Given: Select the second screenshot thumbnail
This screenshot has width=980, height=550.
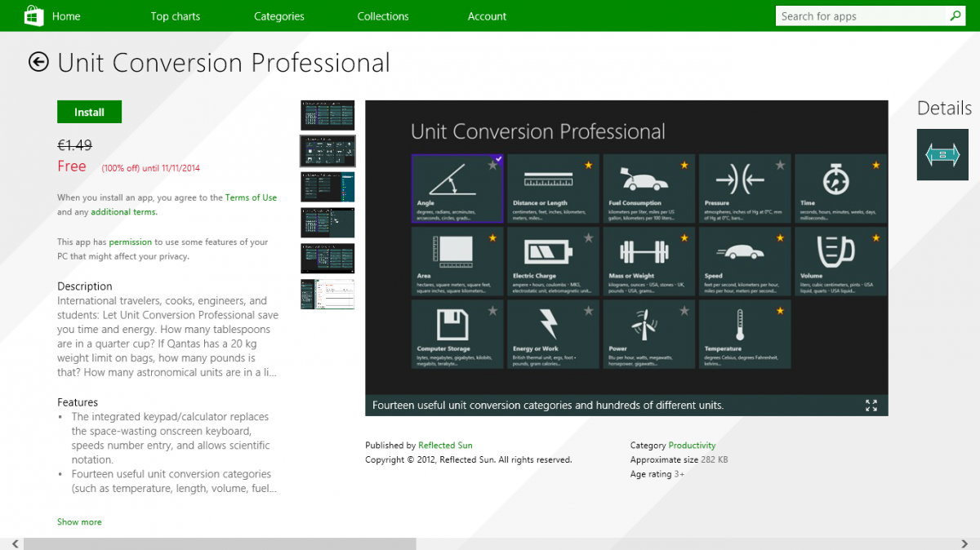Looking at the screenshot, I should [327, 151].
